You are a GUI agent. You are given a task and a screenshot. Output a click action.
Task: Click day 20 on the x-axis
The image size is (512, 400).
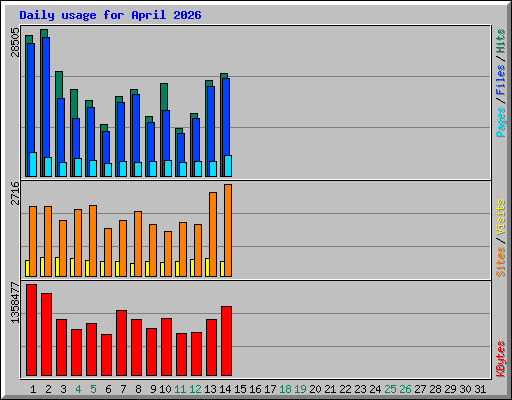[315, 389]
